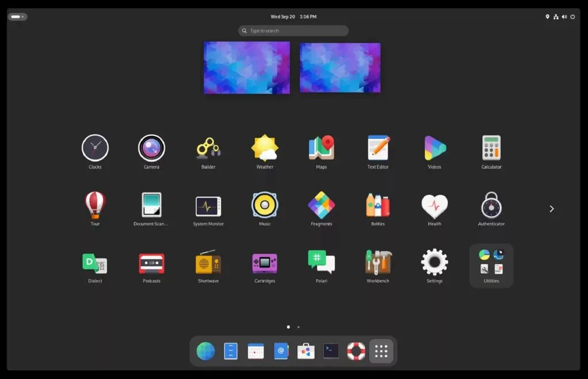Show all apps with the dock grid button
This screenshot has height=379, width=588.
[x=381, y=351]
